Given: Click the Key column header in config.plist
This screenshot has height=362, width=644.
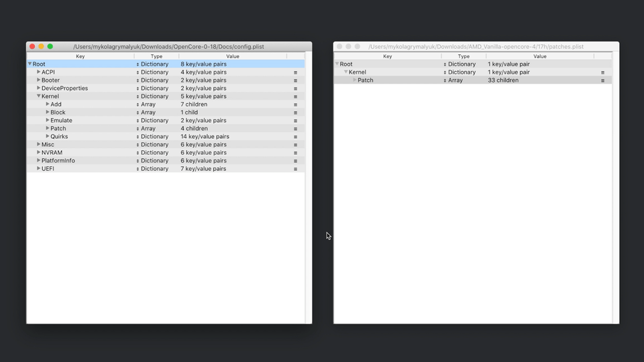Looking at the screenshot, I should [x=80, y=56].
